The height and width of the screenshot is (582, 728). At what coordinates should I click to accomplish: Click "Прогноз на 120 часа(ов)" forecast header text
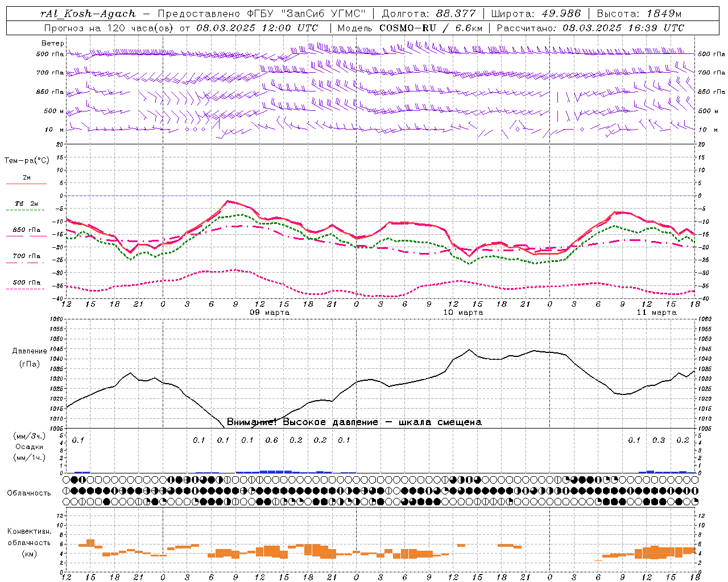[109, 28]
